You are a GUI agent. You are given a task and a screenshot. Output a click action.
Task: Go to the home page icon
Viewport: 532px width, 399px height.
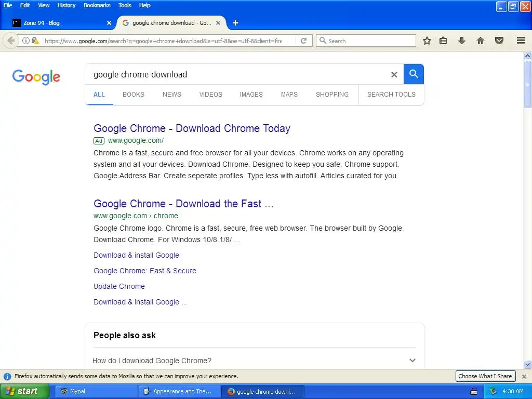(481, 41)
